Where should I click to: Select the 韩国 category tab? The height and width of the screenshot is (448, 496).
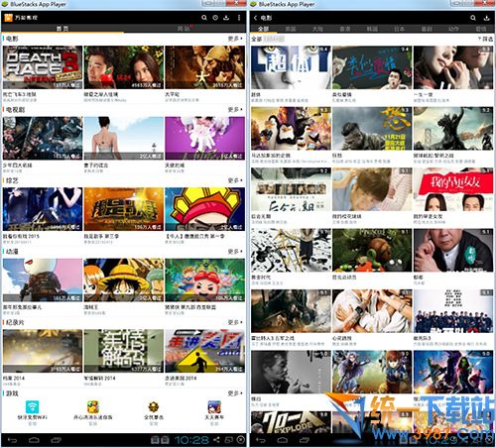372,29
